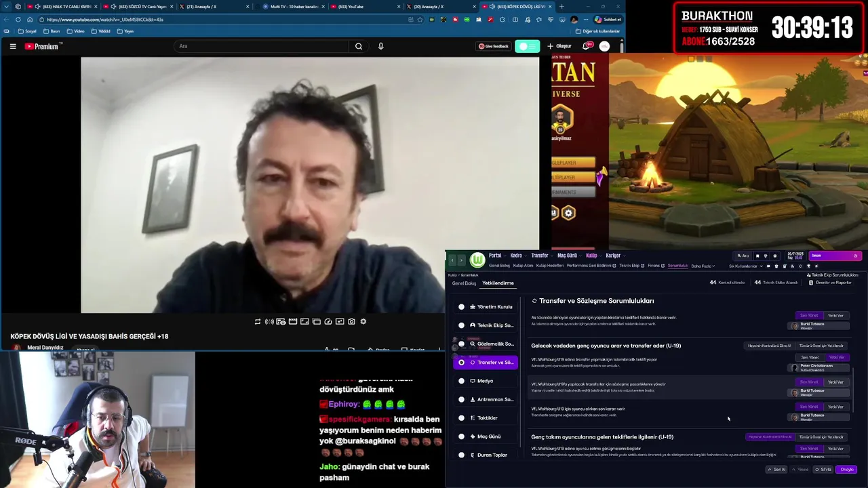This screenshot has height=488, width=868.
Task: Switch to the Genel Bakış tab
Action: pyautogui.click(x=465, y=283)
